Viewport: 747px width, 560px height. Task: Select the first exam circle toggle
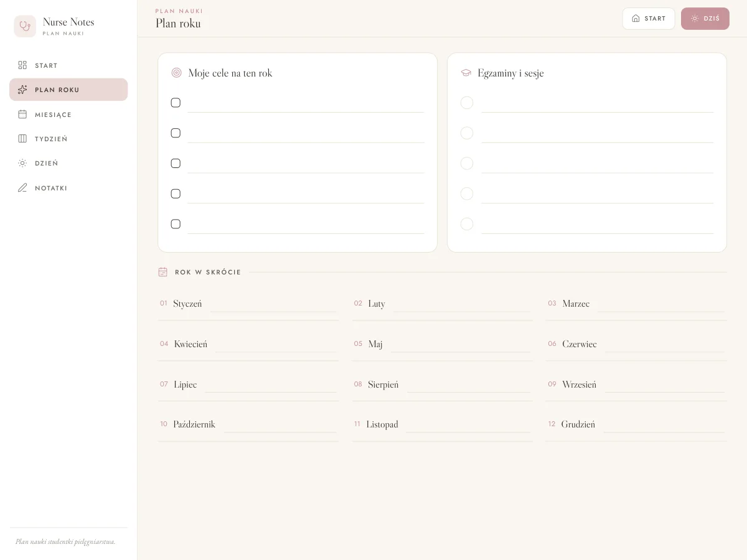(467, 103)
